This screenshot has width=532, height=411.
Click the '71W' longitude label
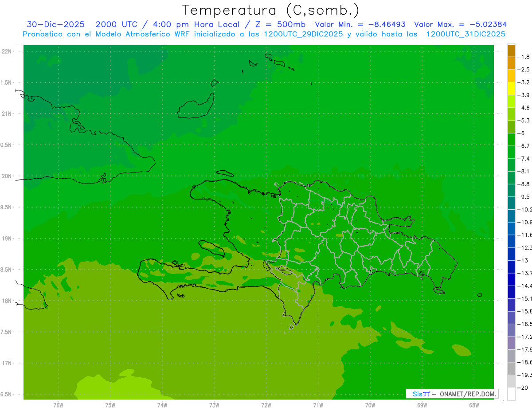coord(318,405)
